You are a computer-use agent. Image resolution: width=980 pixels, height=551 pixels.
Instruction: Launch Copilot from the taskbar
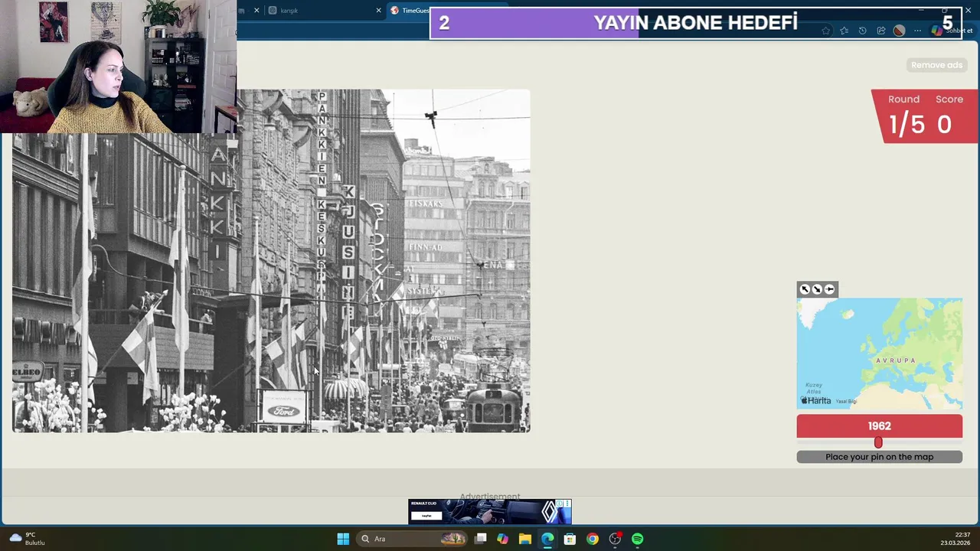click(x=502, y=539)
